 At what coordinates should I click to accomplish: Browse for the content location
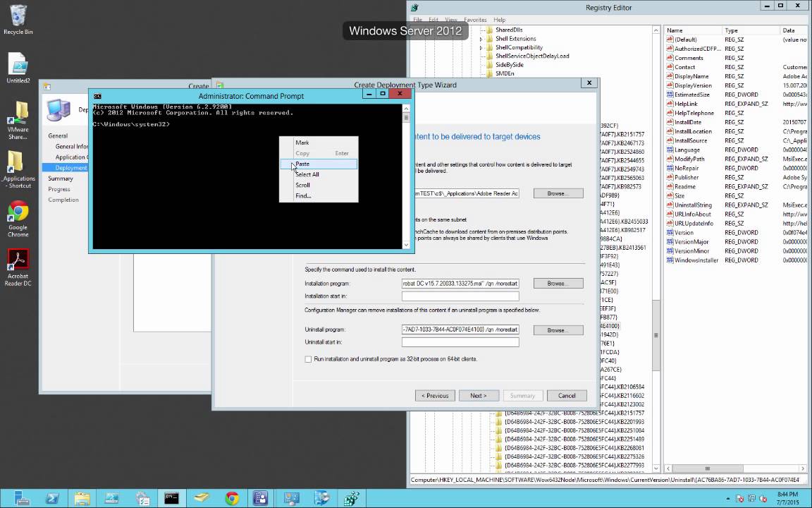click(x=558, y=193)
